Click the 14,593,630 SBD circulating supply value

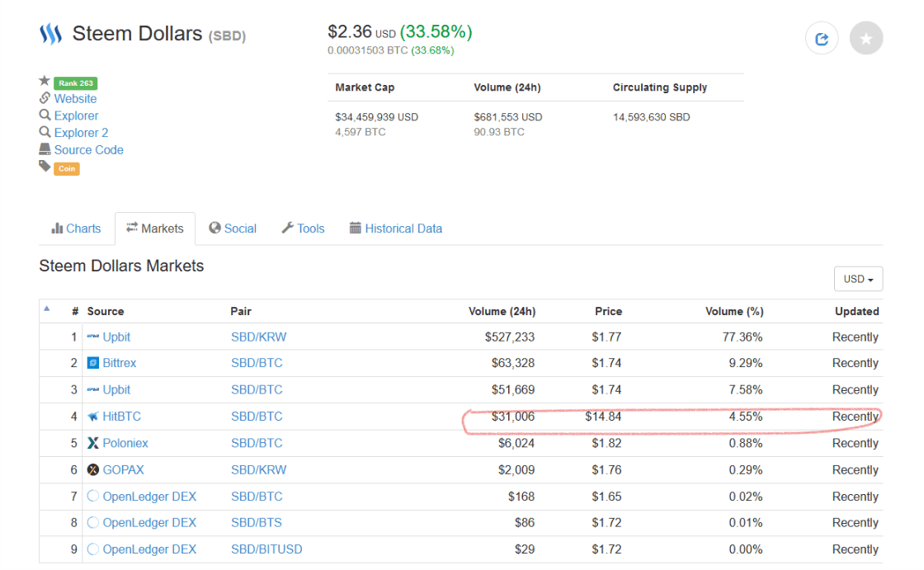[x=651, y=116]
